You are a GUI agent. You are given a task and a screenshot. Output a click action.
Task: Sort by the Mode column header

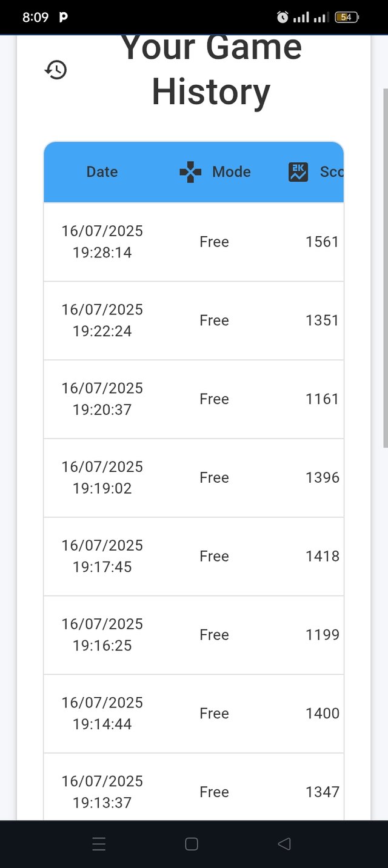[x=231, y=172]
